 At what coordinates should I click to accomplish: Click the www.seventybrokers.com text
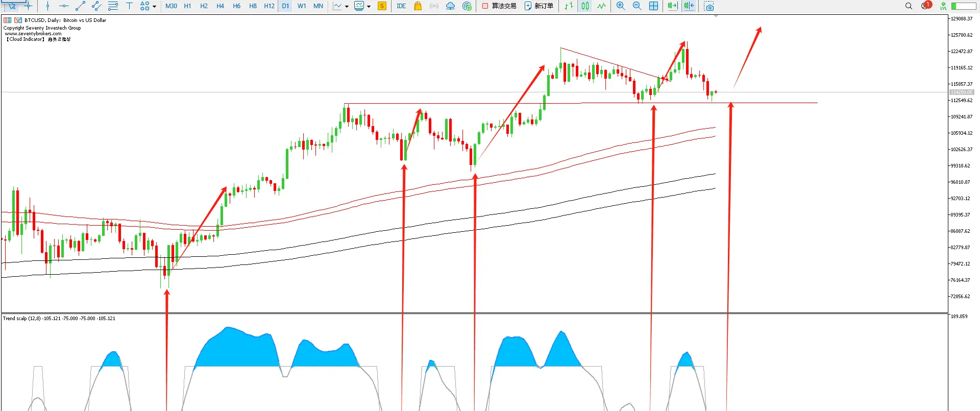pyautogui.click(x=33, y=34)
